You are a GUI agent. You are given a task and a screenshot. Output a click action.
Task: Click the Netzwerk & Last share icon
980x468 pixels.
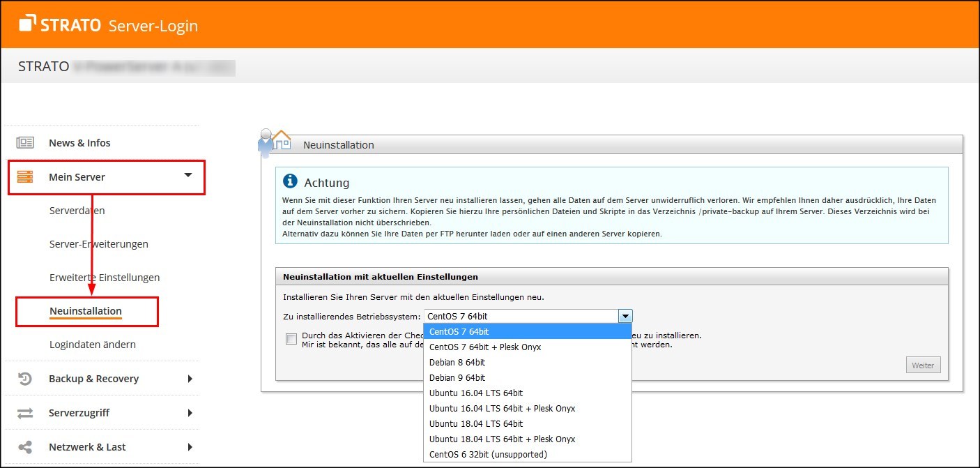point(25,447)
